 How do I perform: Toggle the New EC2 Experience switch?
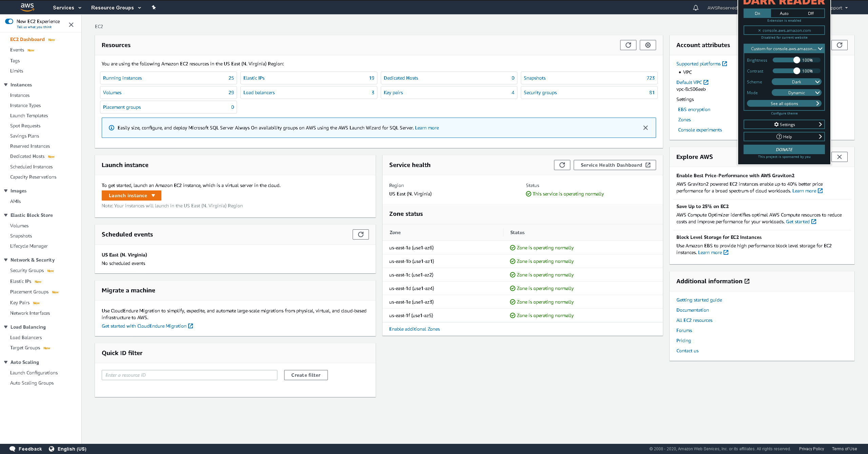pos(9,21)
